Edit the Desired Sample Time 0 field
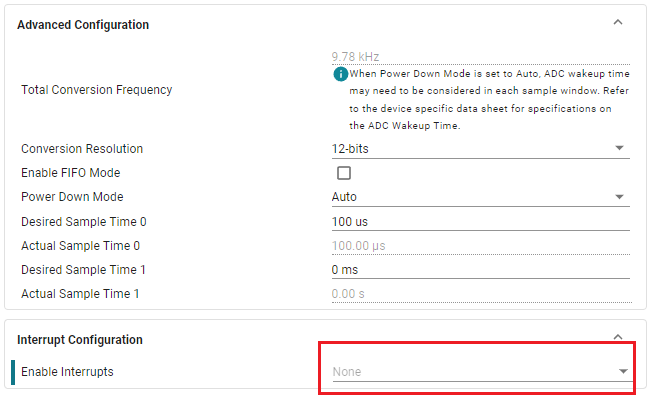651x397 pixels. pyautogui.click(x=480, y=222)
